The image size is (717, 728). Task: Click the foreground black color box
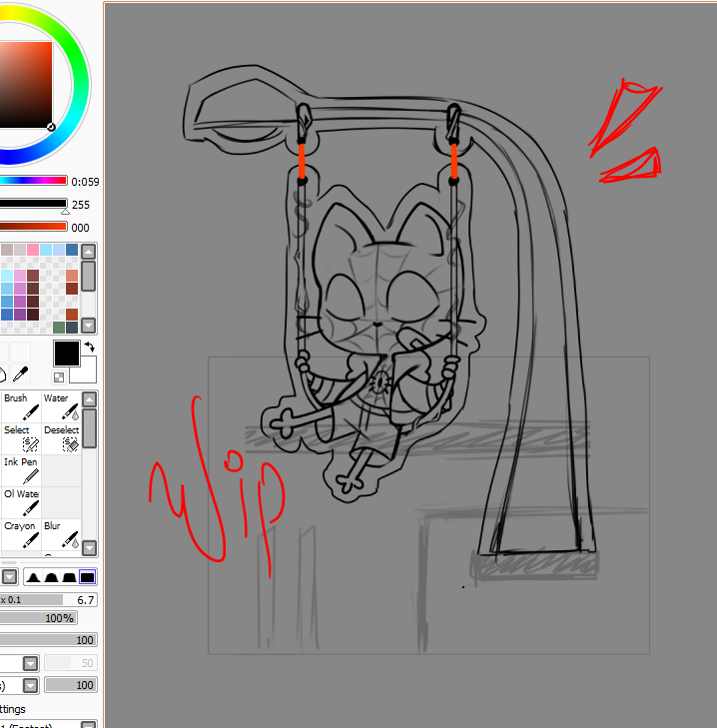coord(67,354)
